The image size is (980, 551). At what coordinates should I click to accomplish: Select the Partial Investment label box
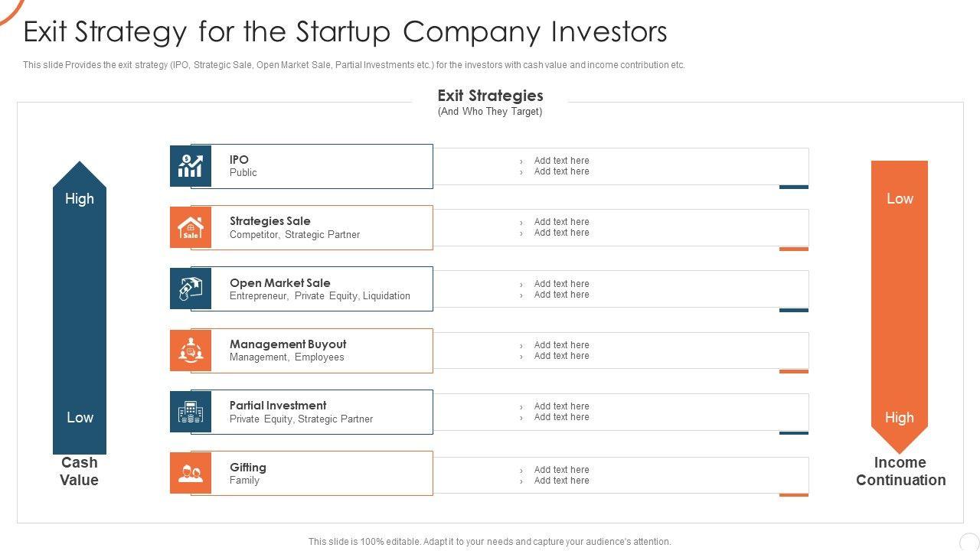322,412
